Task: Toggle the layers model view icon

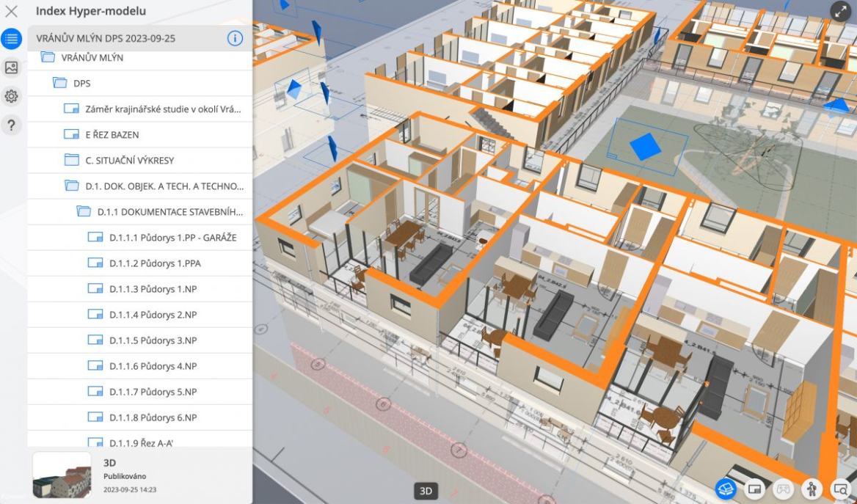Action: click(726, 489)
